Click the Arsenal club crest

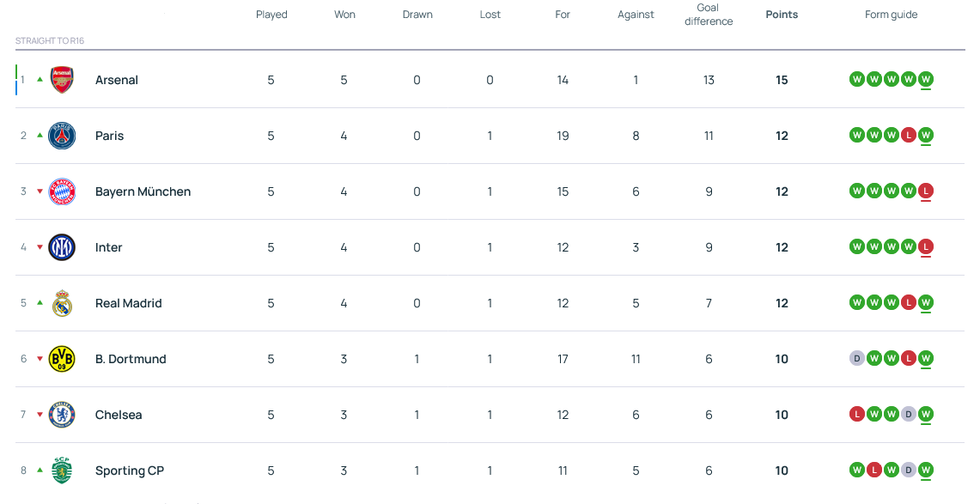point(62,80)
